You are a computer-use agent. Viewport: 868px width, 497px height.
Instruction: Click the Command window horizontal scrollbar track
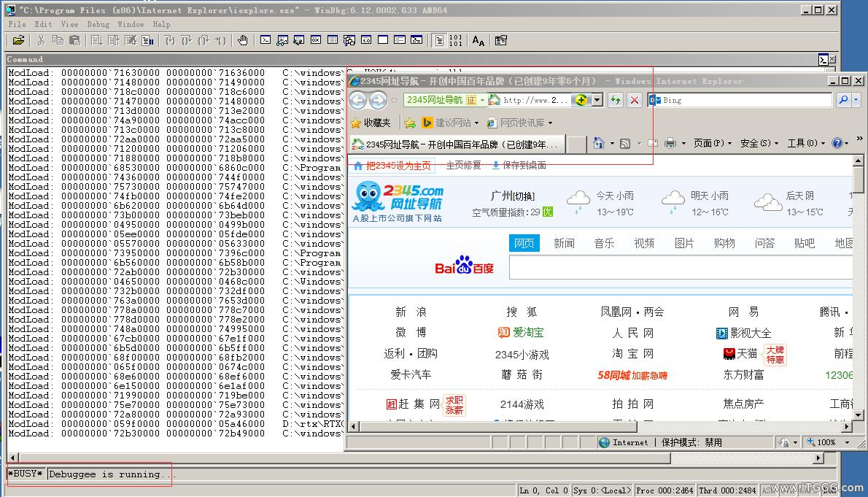click(416, 458)
